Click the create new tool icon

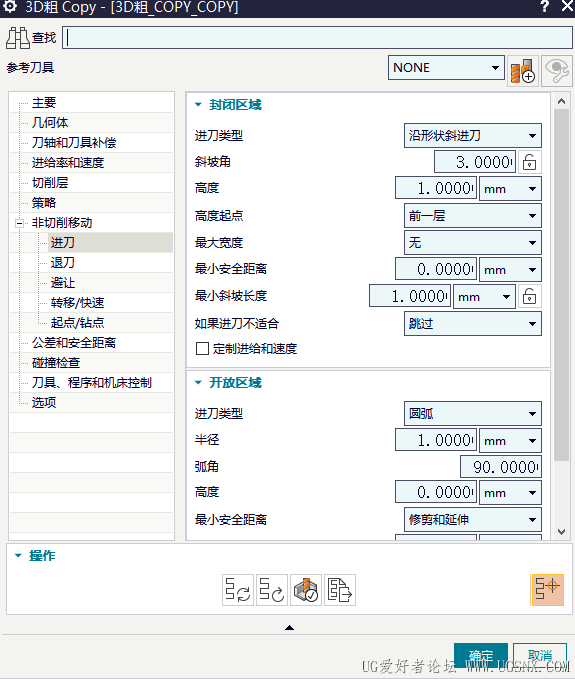point(523,71)
